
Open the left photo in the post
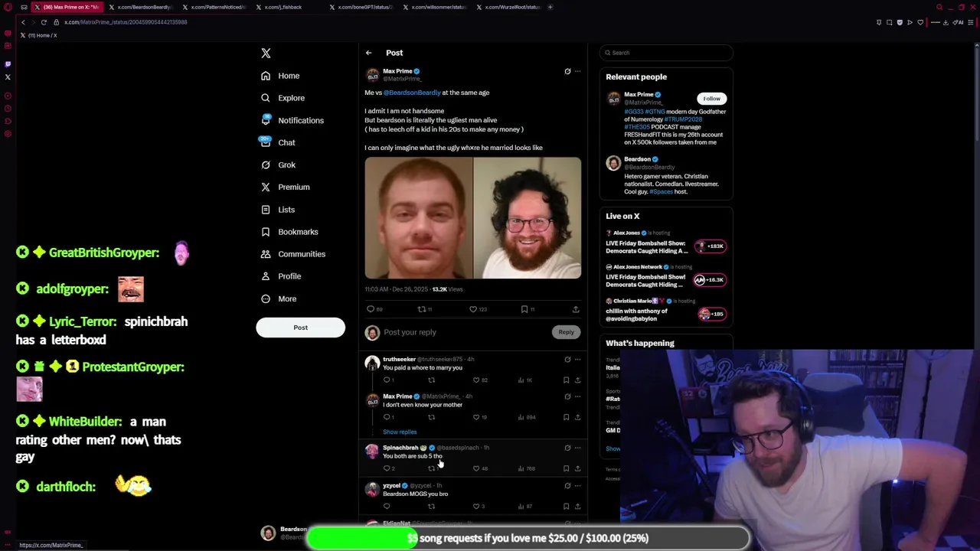point(419,218)
